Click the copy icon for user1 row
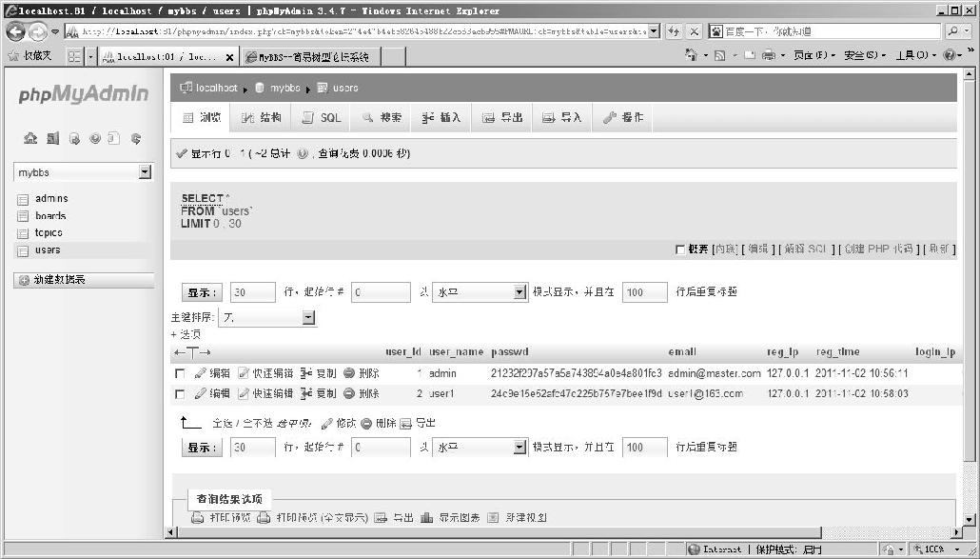 point(306,393)
